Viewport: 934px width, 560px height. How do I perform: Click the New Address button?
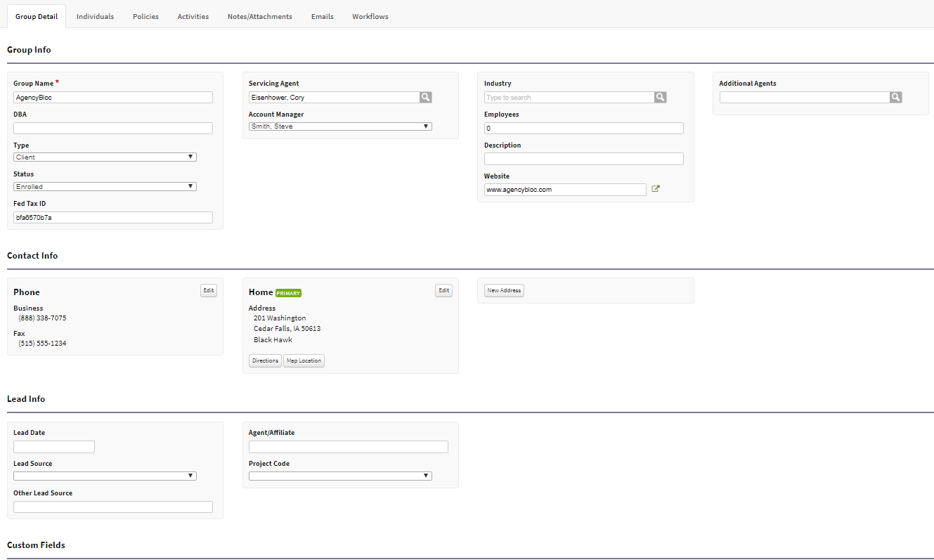click(x=503, y=289)
